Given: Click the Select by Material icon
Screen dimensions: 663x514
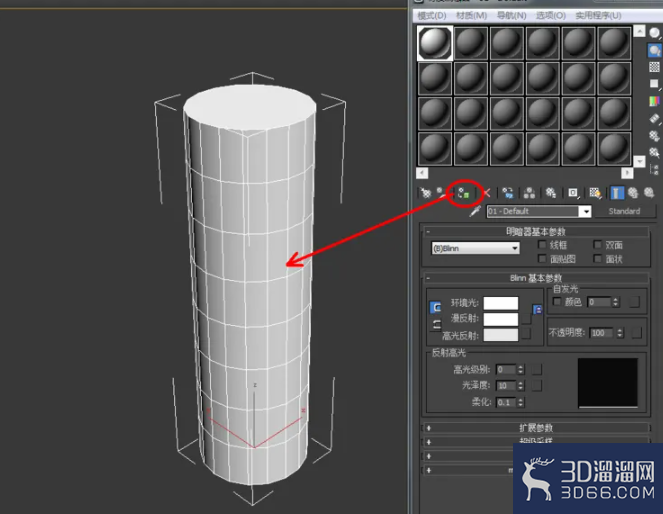Looking at the screenshot, I should (654, 152).
